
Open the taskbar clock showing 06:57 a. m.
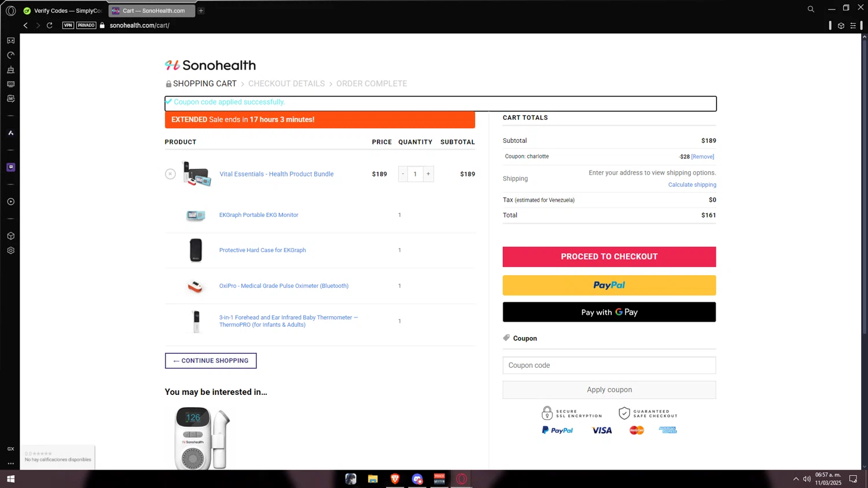tap(828, 479)
